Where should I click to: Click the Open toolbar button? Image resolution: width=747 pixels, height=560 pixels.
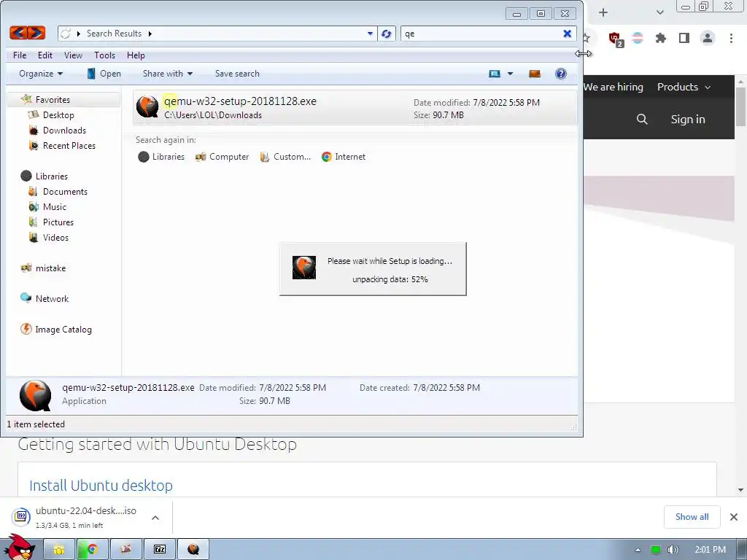click(x=104, y=74)
